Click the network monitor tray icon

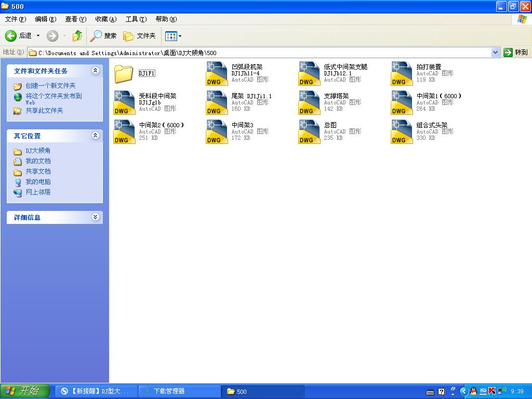(502, 391)
